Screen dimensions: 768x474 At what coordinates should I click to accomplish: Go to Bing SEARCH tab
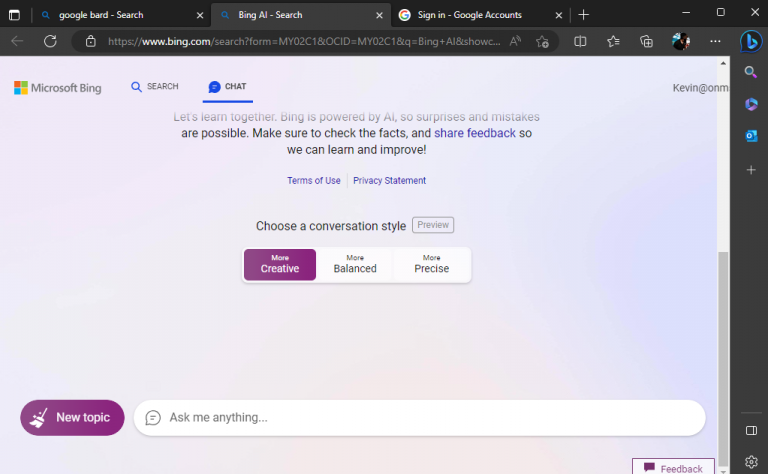pyautogui.click(x=155, y=87)
